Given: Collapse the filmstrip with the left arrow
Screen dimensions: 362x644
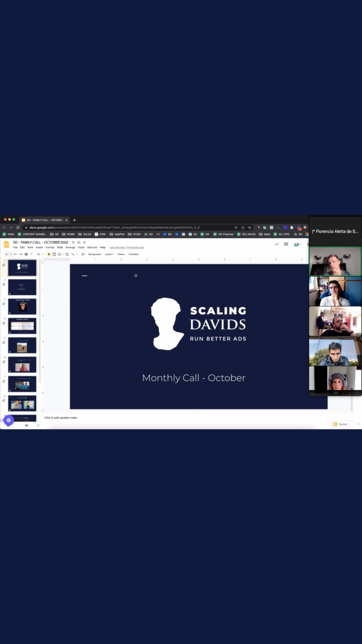Looking at the screenshot, I should 38,425.
